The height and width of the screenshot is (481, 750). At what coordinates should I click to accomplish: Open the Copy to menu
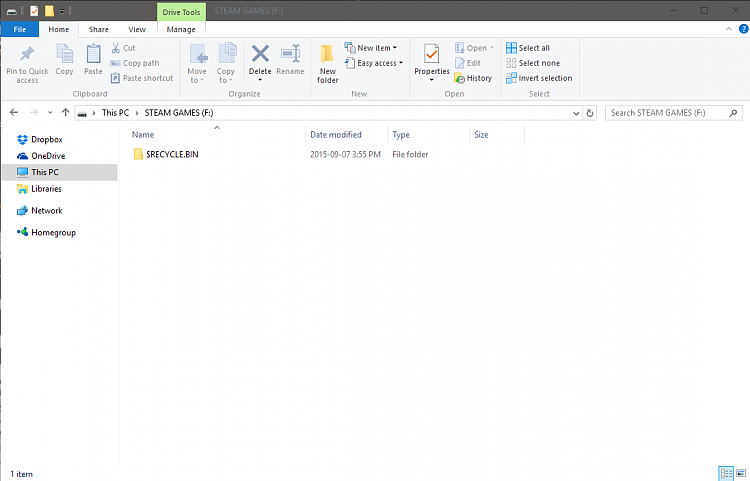[x=226, y=63]
